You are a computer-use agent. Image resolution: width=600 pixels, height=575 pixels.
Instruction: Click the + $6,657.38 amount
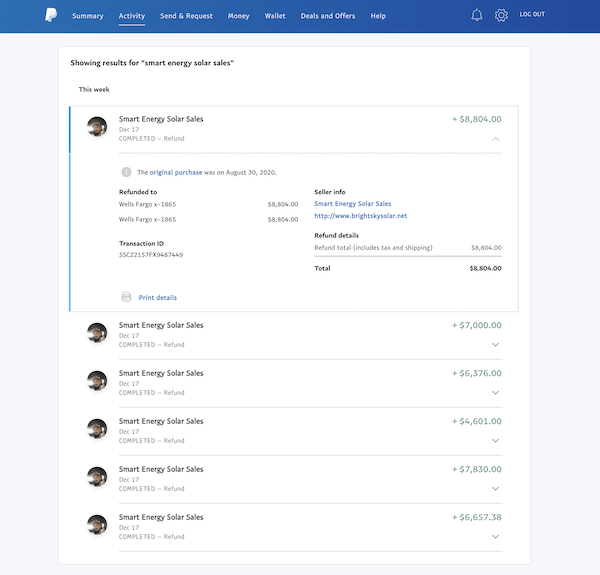[476, 517]
